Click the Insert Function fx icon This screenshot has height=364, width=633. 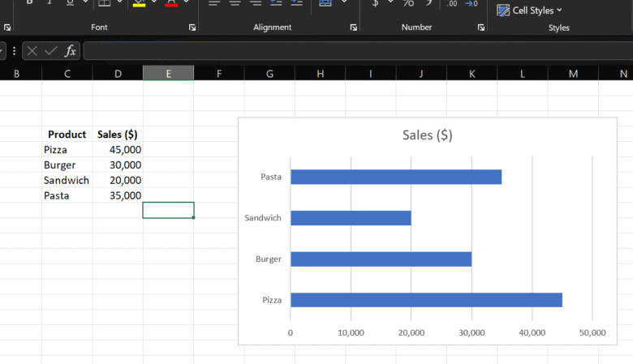[71, 51]
